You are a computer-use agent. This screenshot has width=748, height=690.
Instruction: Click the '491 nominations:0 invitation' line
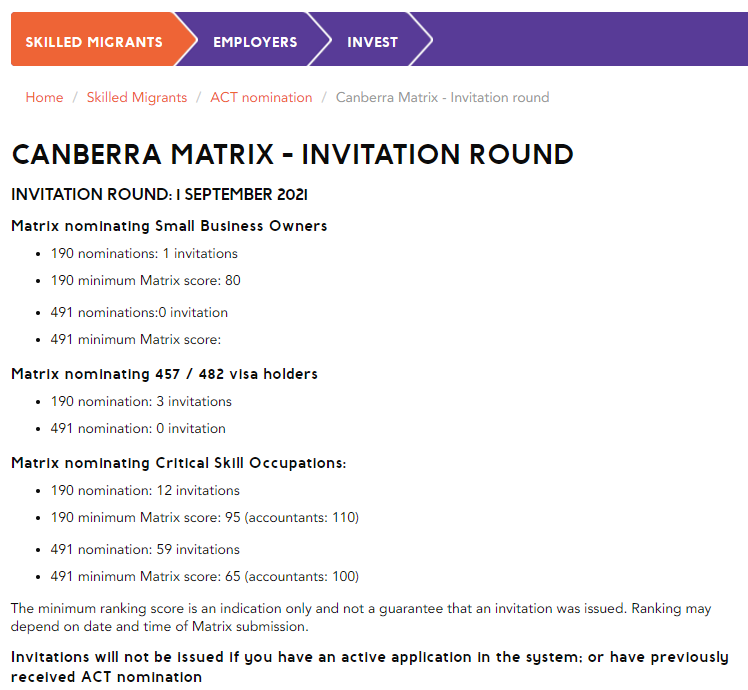(139, 312)
